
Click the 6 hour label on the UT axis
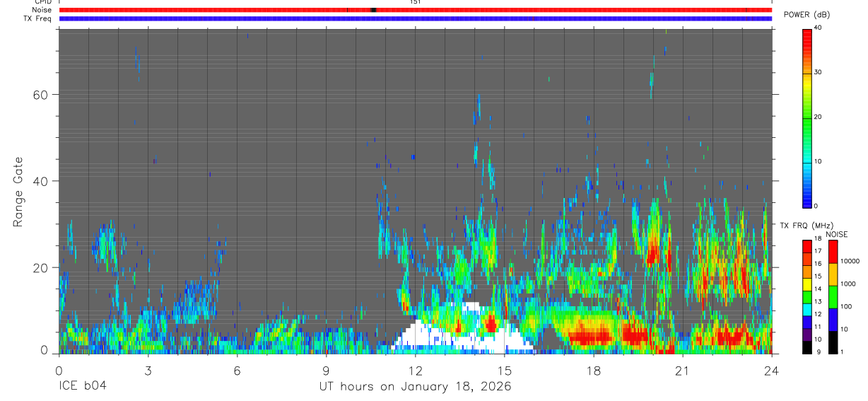point(237,370)
